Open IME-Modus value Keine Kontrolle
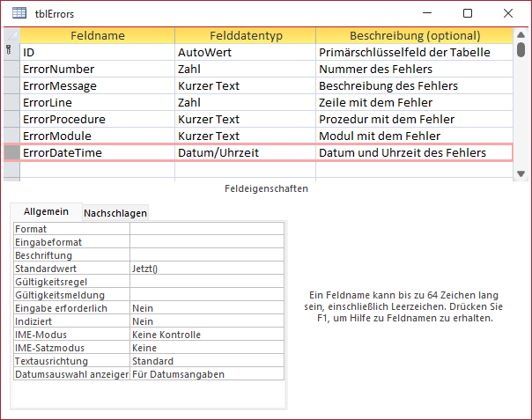Screen dimensions: 532x420 [x=207, y=335]
